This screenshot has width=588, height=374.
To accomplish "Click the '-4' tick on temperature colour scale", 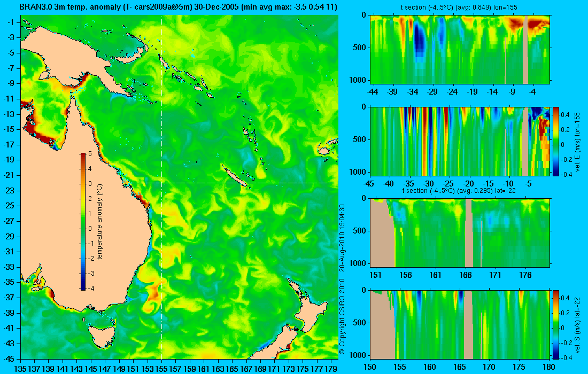I will 90,289.
